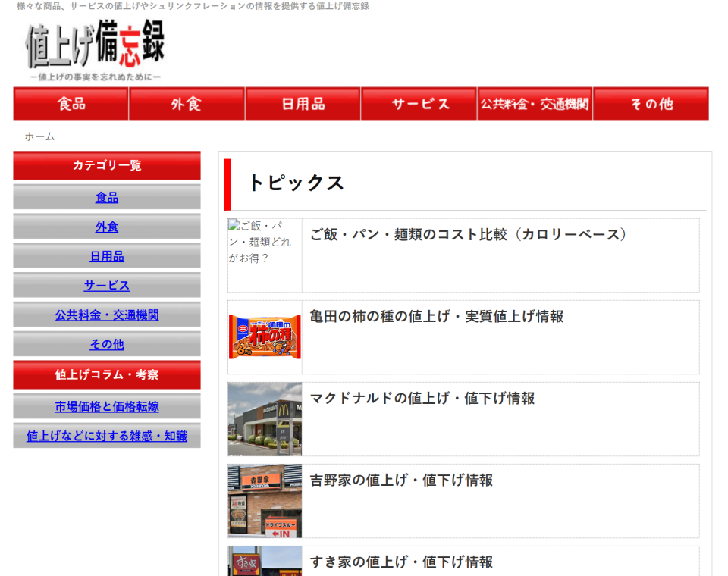Click the トピックス section heading
This screenshot has height=576, width=728.
coord(296,183)
